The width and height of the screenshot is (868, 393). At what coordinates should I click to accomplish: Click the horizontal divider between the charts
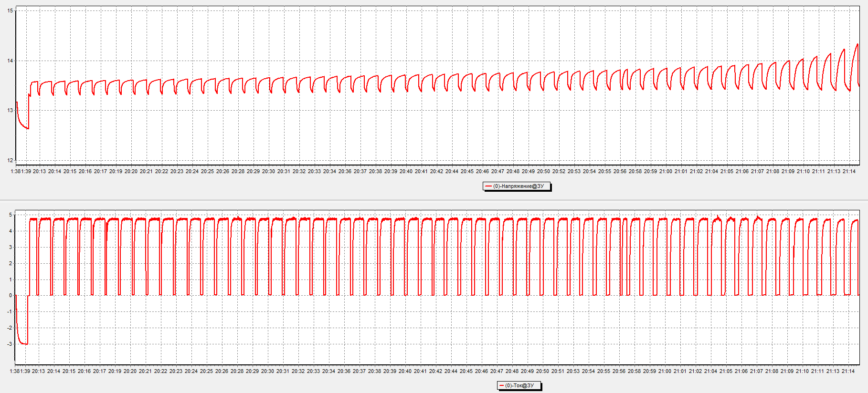434,200
